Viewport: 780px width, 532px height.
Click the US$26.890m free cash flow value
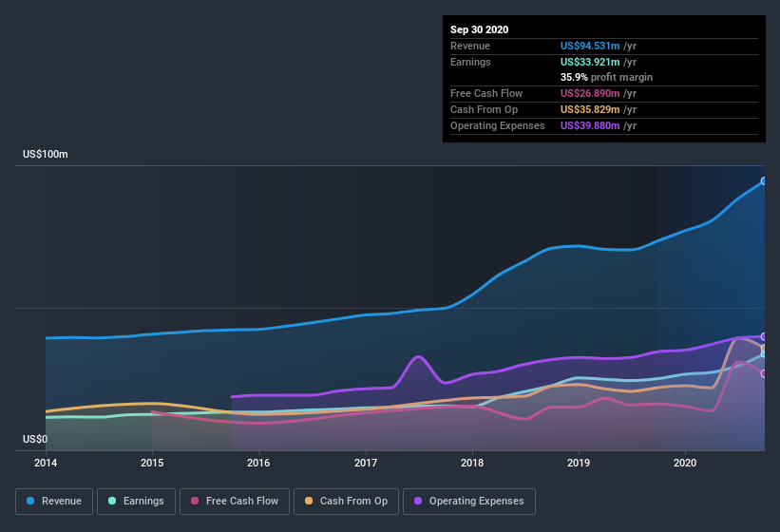pyautogui.click(x=590, y=93)
